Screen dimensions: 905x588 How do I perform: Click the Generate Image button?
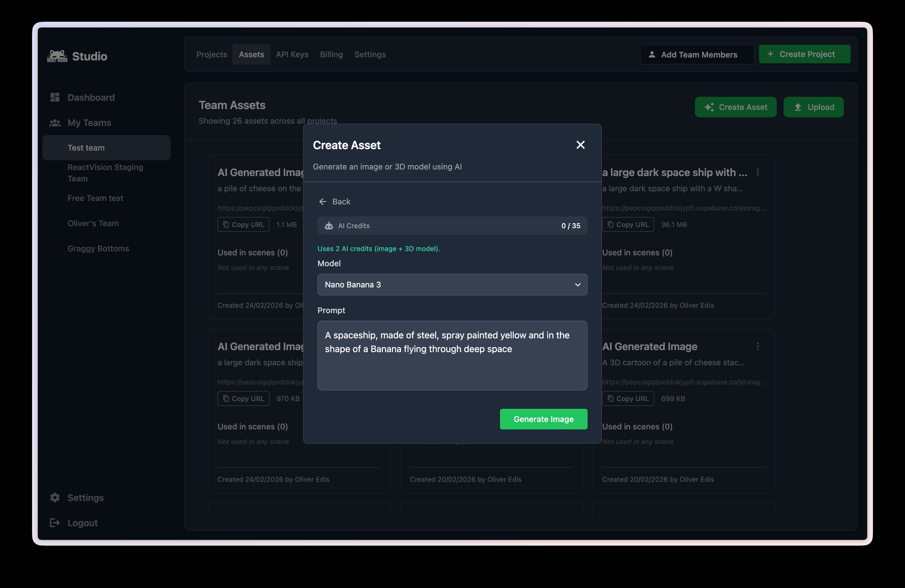pyautogui.click(x=544, y=419)
